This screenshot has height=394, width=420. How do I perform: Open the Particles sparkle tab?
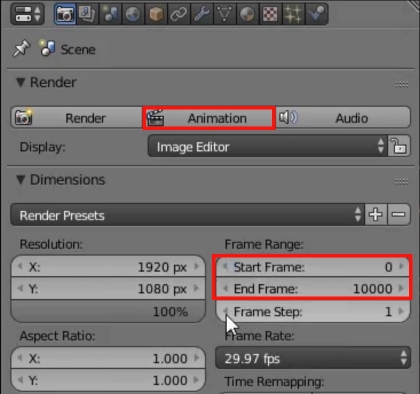coord(293,14)
